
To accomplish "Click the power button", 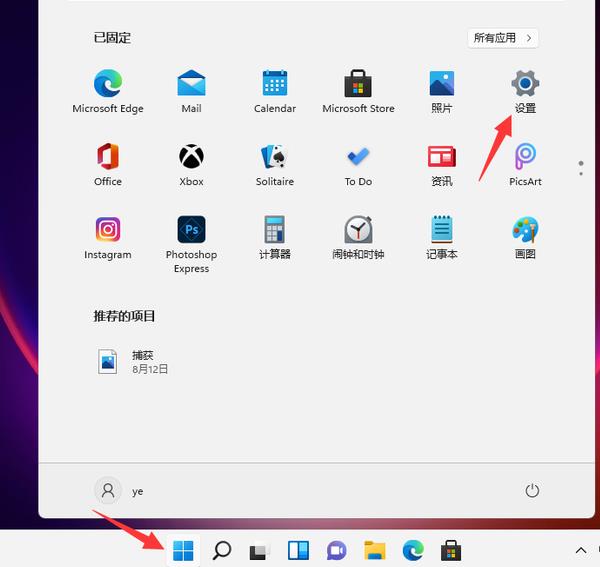I will coord(532,490).
